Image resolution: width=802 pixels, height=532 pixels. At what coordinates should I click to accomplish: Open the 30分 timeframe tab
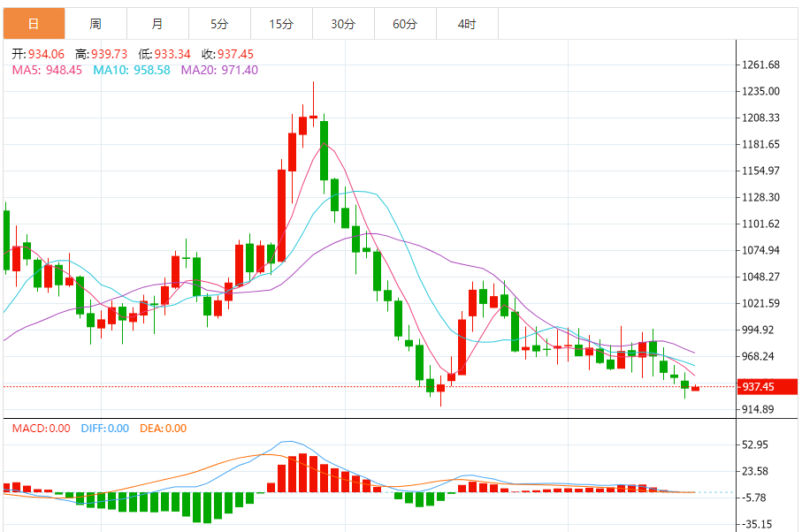point(343,24)
